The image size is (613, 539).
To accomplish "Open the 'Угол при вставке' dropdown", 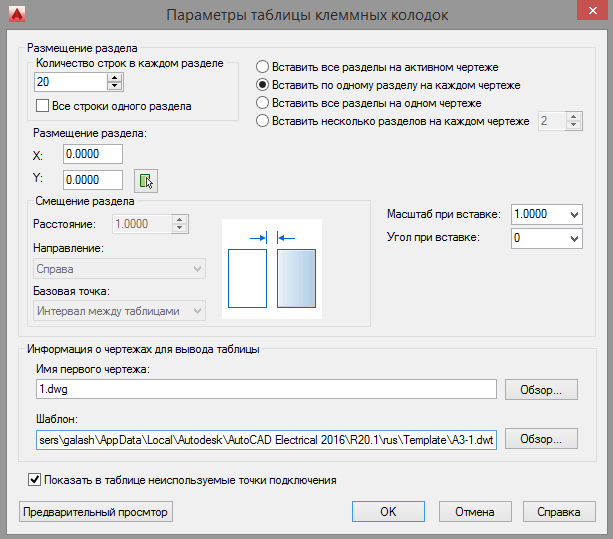I will pos(574,238).
